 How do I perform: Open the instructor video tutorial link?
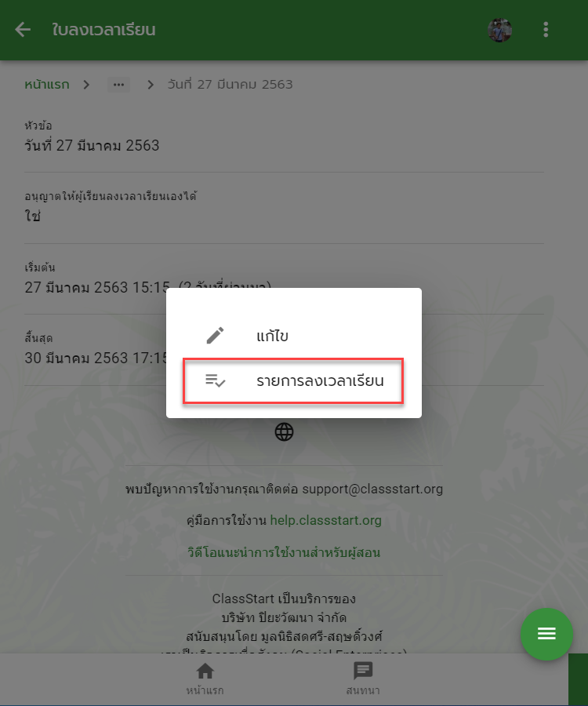[x=284, y=552]
